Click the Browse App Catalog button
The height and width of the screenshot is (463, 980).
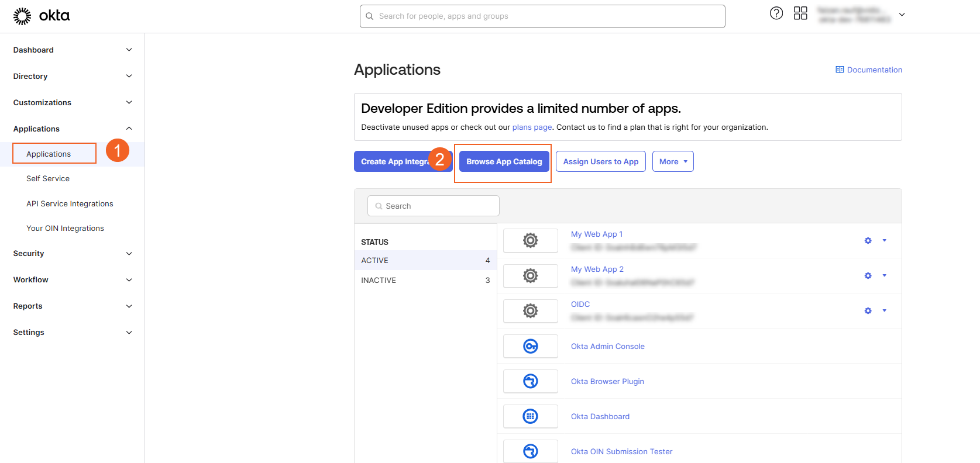click(504, 162)
